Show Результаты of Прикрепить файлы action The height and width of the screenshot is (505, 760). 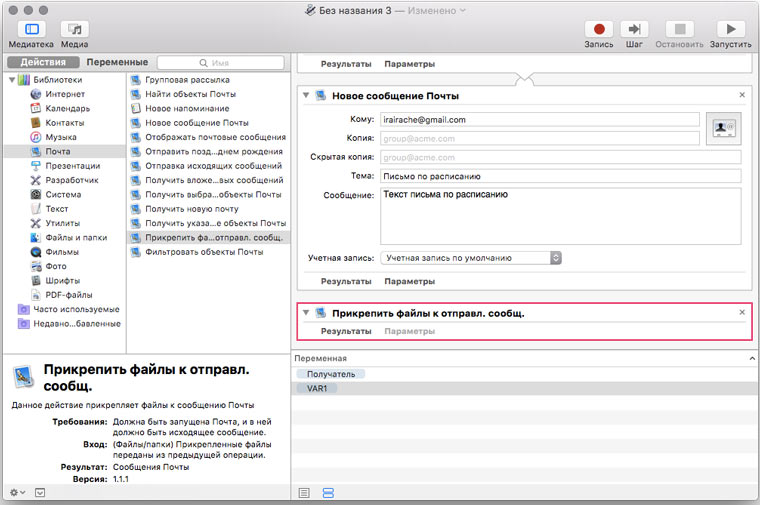(346, 331)
